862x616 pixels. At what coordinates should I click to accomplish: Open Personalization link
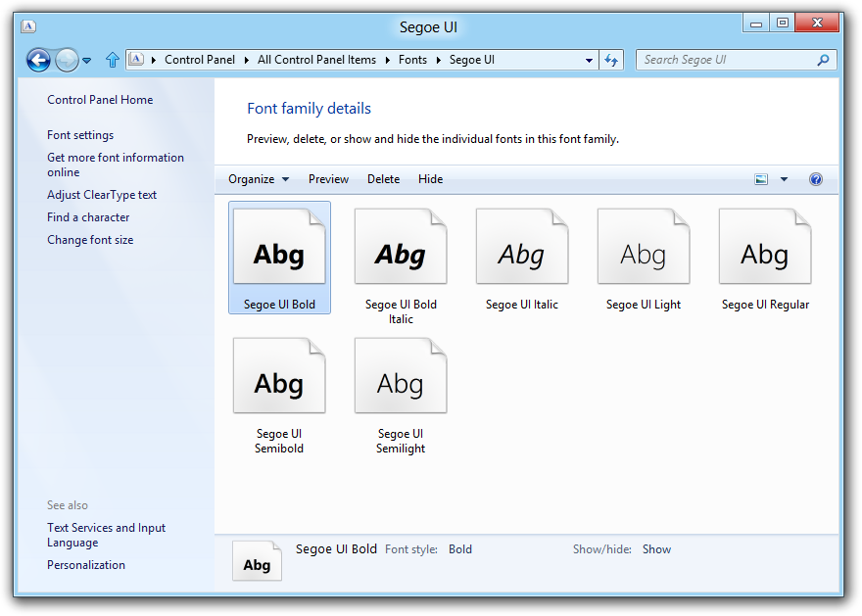pos(86,565)
